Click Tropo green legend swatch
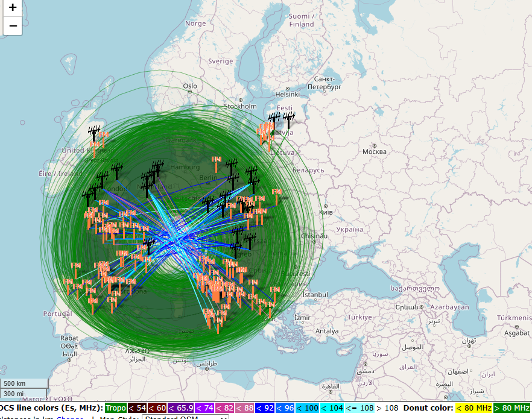Image resolution: width=532 pixels, height=419 pixels. click(116, 408)
